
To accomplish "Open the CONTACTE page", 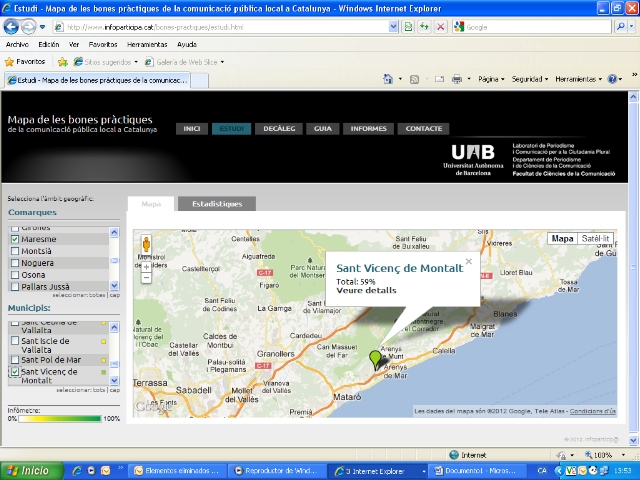I will (x=424, y=129).
